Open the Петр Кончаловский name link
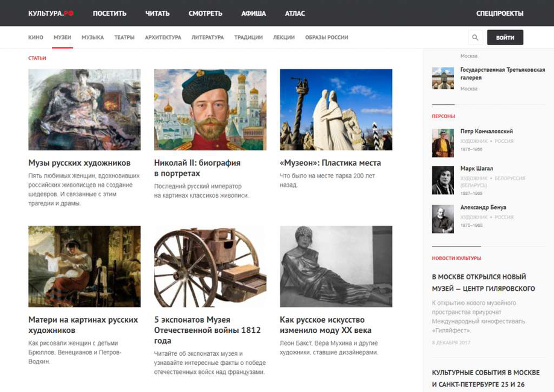 (486, 131)
